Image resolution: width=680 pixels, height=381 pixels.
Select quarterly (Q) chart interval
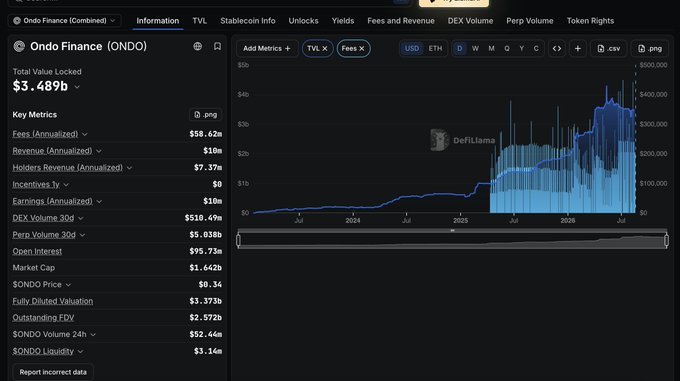(507, 49)
